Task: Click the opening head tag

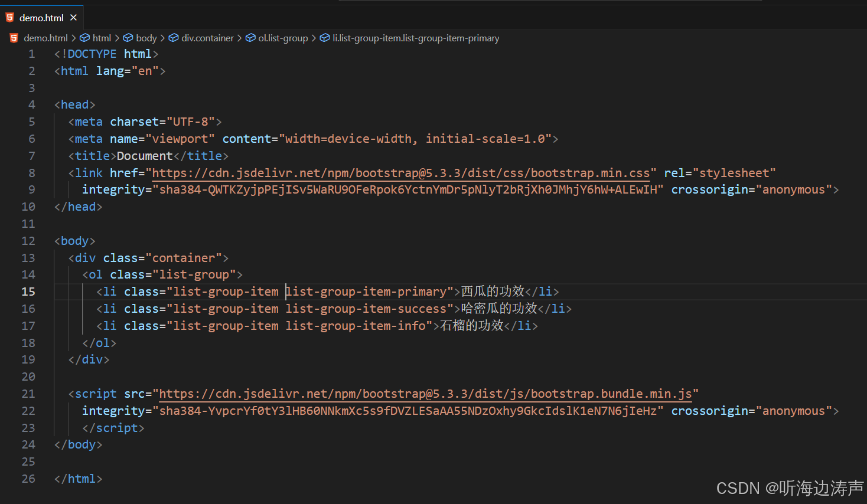Action: (x=75, y=104)
